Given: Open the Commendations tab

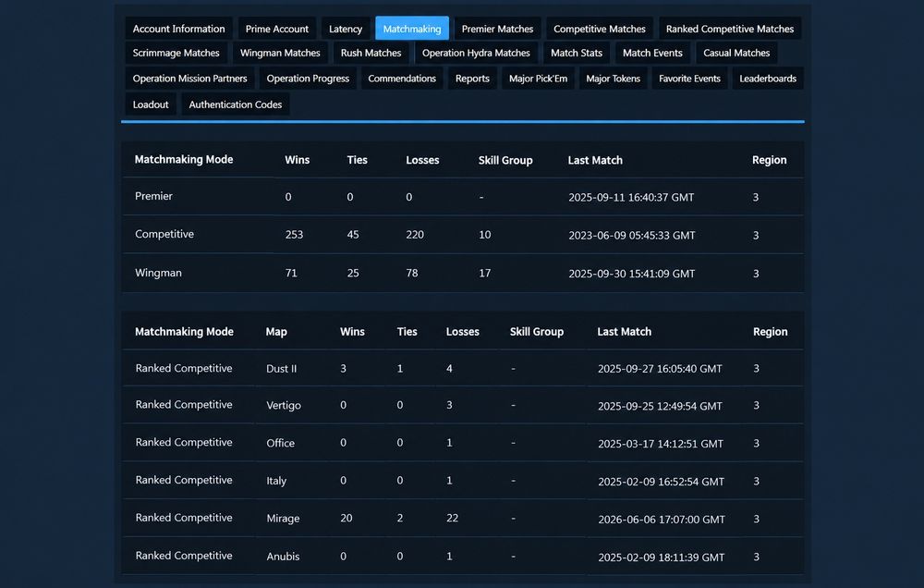Looking at the screenshot, I should click(402, 78).
